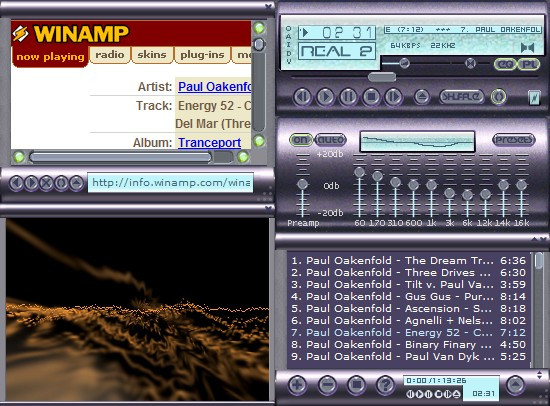
Task: Switch to the skins tab in minibrowser
Action: click(152, 55)
